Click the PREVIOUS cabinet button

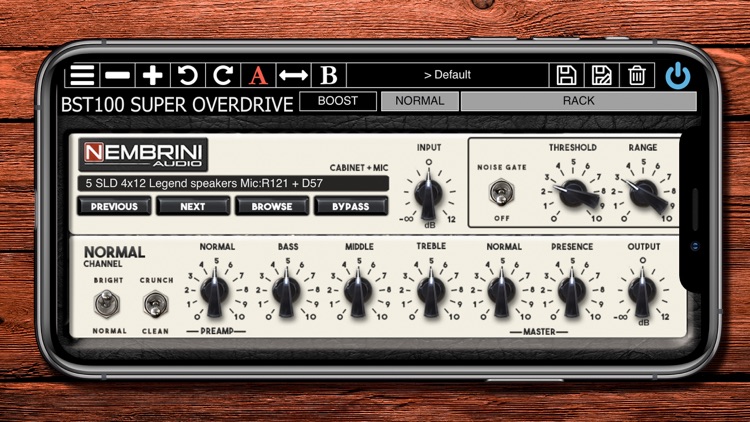(114, 206)
